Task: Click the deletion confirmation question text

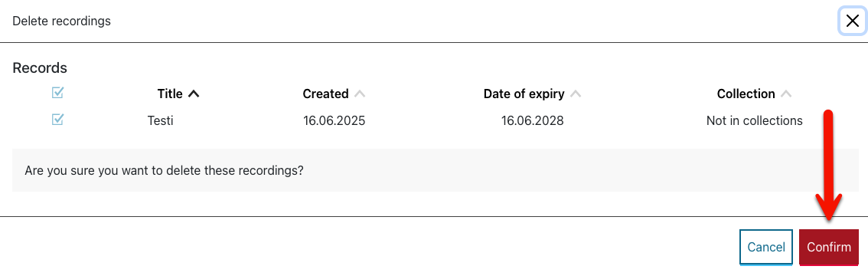Action: [x=164, y=170]
